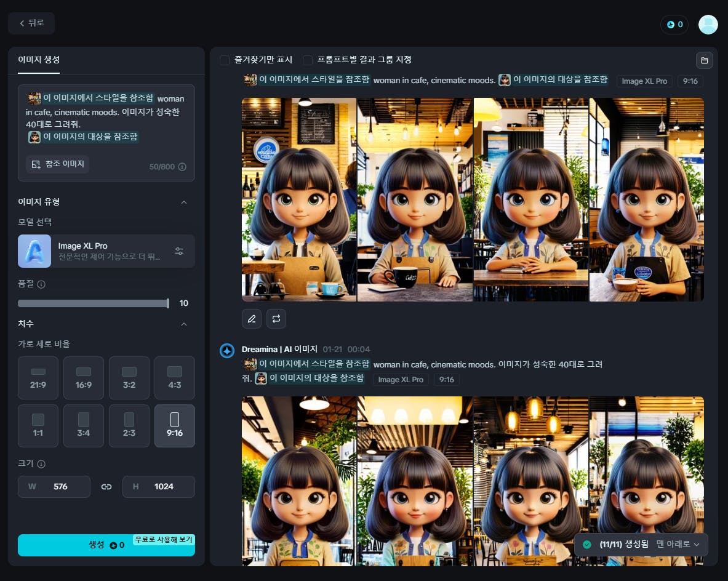Viewport: 728px width, 581px height.
Task: Select the 3:2 aspect ratio
Action: point(129,378)
